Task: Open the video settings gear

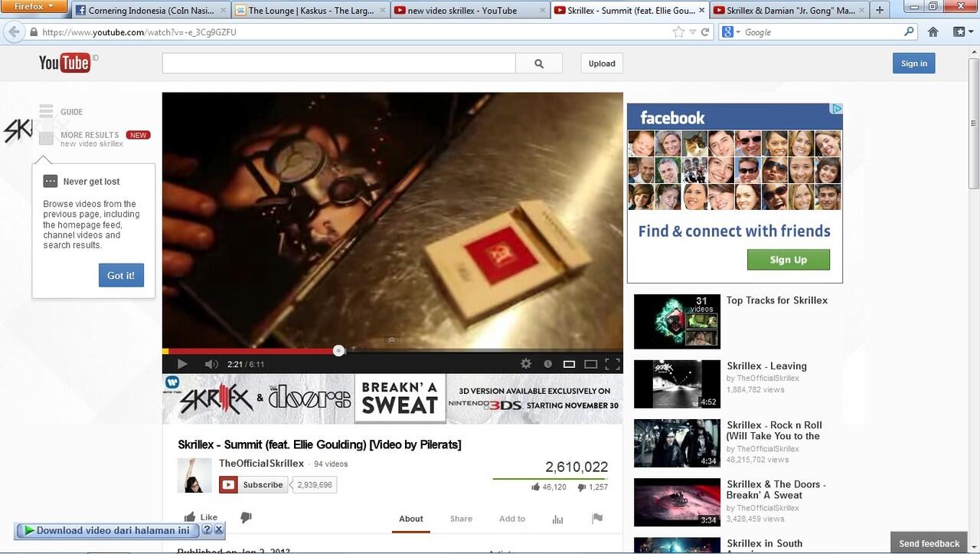Action: pyautogui.click(x=526, y=364)
